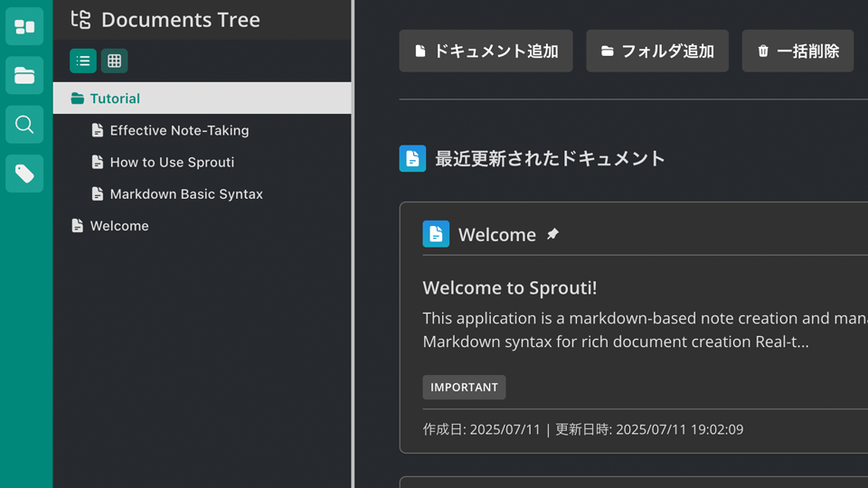Click the Effective Note-Taking file icon
The height and width of the screenshot is (488, 868).
(98, 130)
